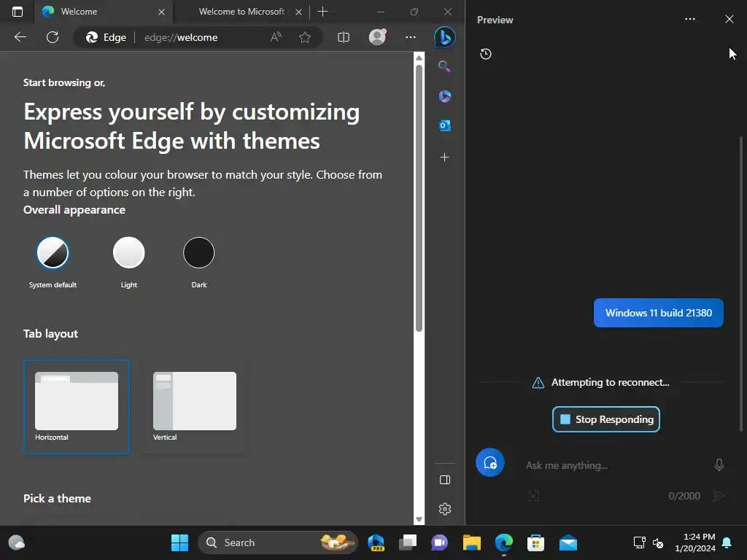Click scrollbar up arrow on page
Screen dimensions: 747x560
[419, 58]
